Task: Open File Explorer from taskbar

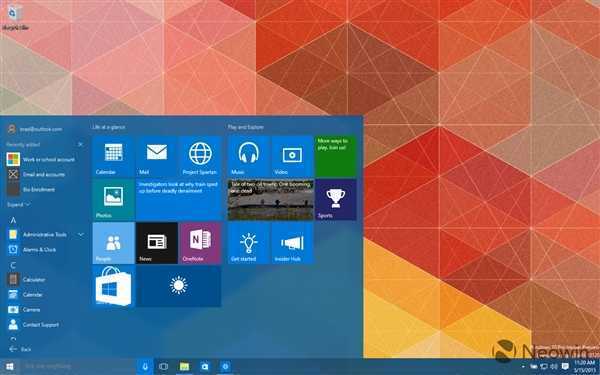Action: [184, 367]
